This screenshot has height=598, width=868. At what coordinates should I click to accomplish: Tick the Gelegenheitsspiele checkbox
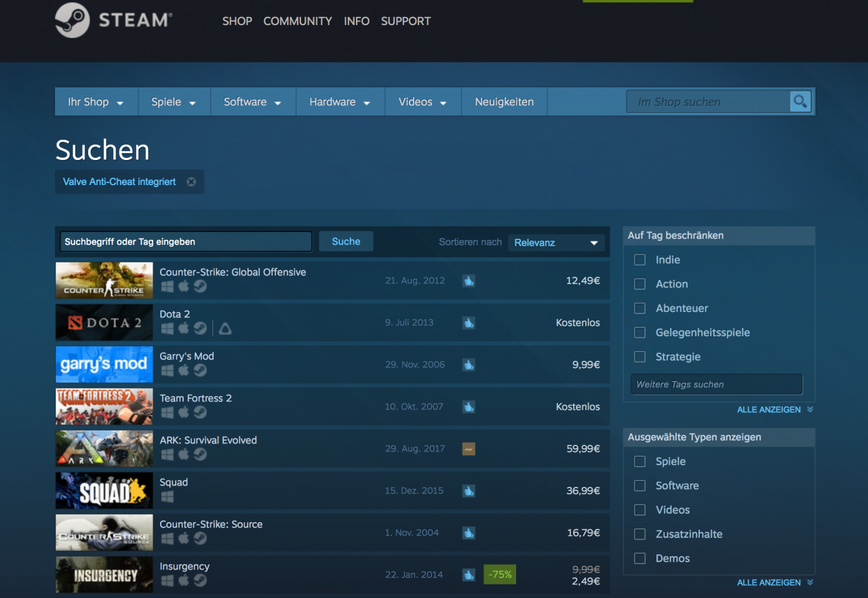[x=639, y=333]
